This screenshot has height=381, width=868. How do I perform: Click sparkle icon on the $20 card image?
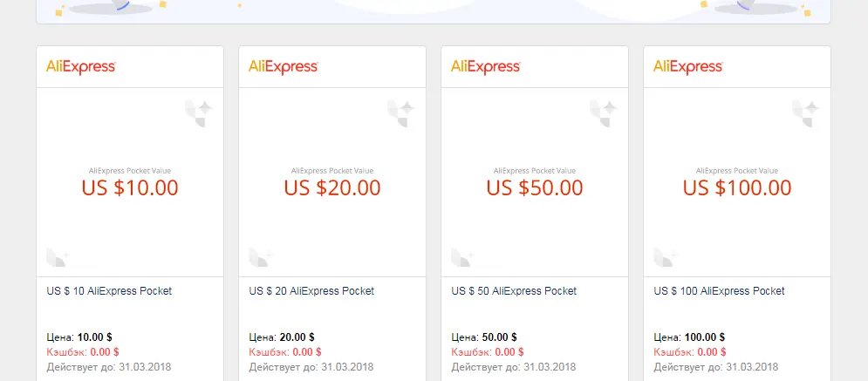coord(401,113)
